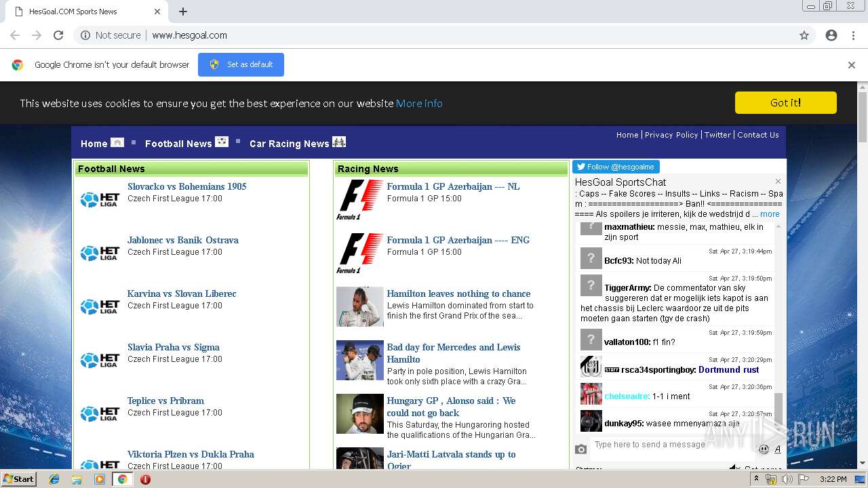Viewport: 868px width, 488px height.
Task: Open Car Racing News in the navigation bar
Action: click(x=289, y=144)
